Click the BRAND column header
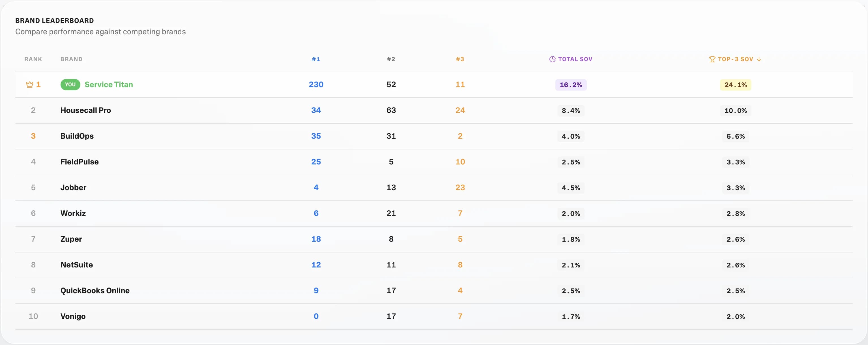Image resolution: width=868 pixels, height=345 pixels. click(x=71, y=59)
